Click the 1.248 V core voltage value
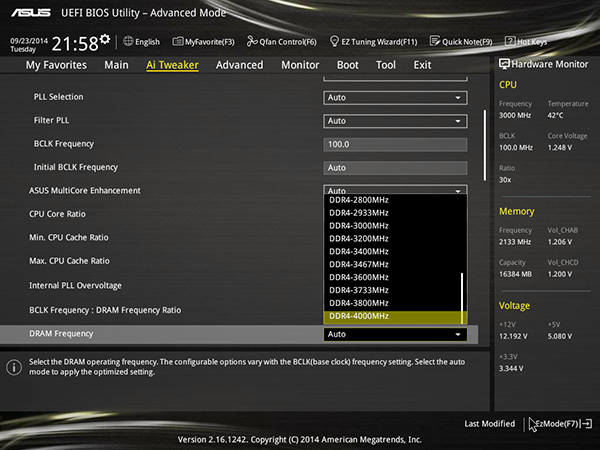This screenshot has width=600, height=450. click(x=560, y=147)
